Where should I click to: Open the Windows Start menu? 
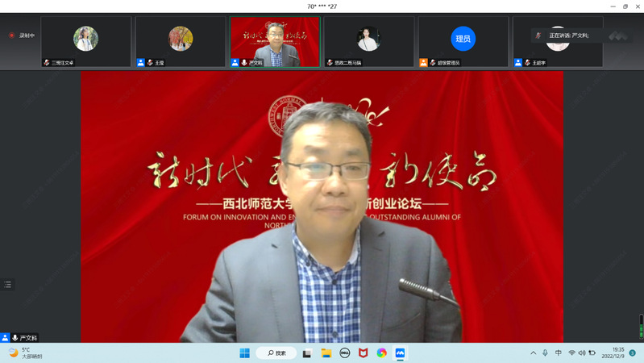(244, 353)
